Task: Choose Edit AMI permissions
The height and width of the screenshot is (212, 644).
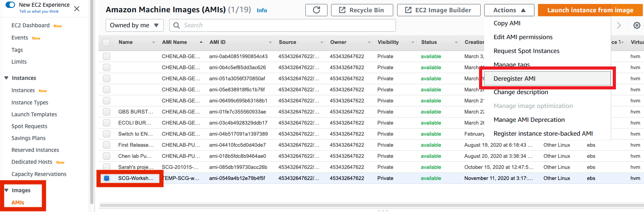Action: pos(523,37)
